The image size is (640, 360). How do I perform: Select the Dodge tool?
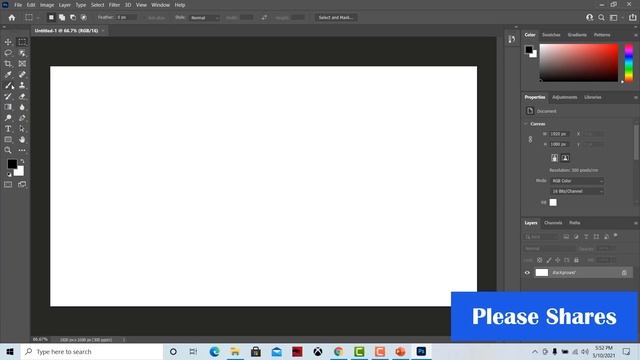coord(8,118)
